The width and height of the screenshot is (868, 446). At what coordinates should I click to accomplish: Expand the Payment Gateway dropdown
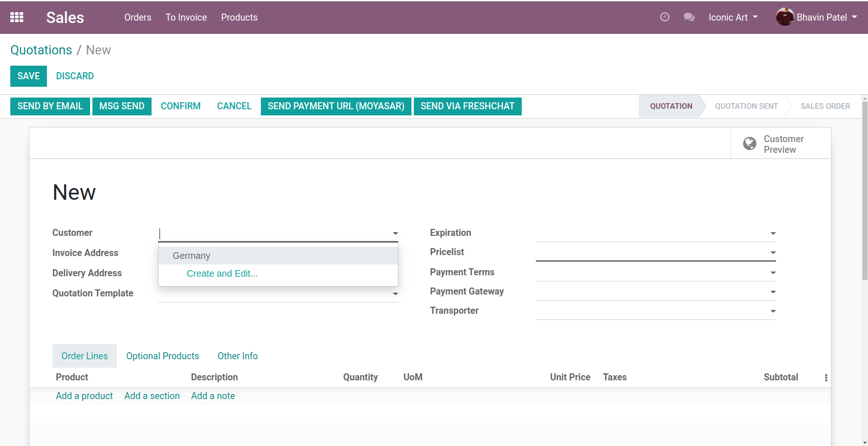(773, 292)
